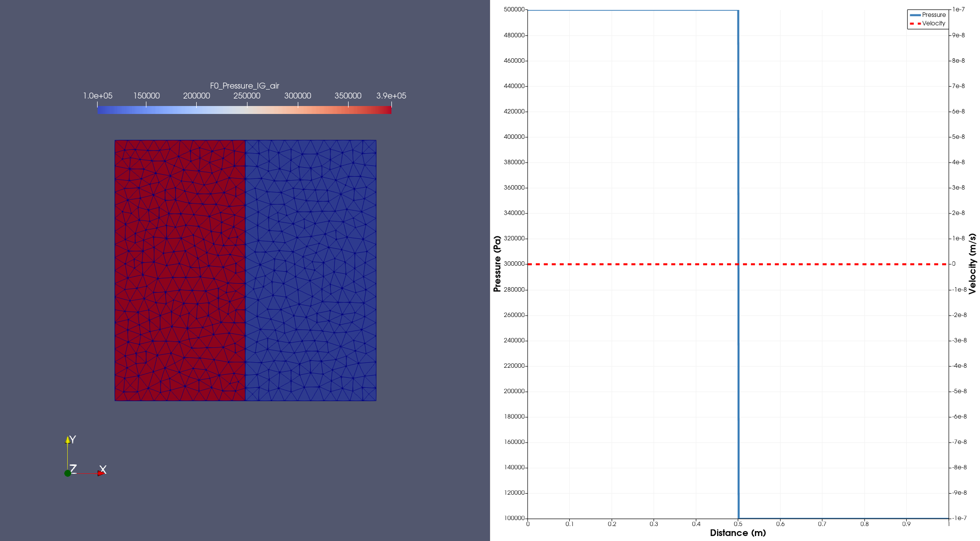Select the 1.0e+05 color bar minimum label
The width and height of the screenshot is (980, 541).
click(98, 96)
